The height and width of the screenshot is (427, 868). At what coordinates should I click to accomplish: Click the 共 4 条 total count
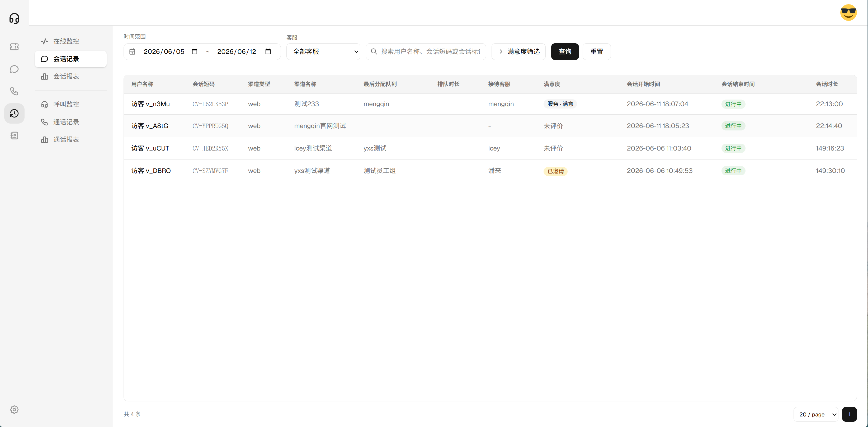point(132,414)
